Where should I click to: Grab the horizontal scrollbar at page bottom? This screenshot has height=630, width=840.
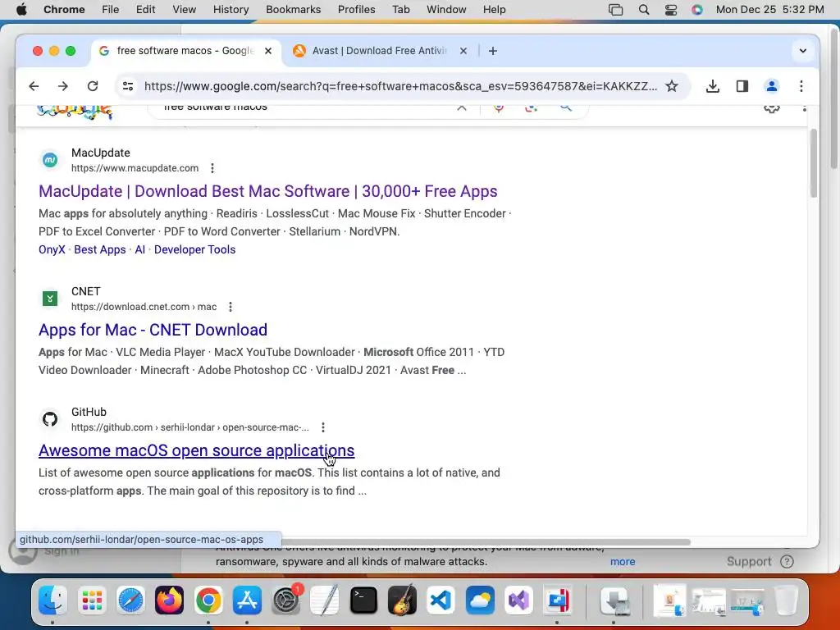(485, 541)
